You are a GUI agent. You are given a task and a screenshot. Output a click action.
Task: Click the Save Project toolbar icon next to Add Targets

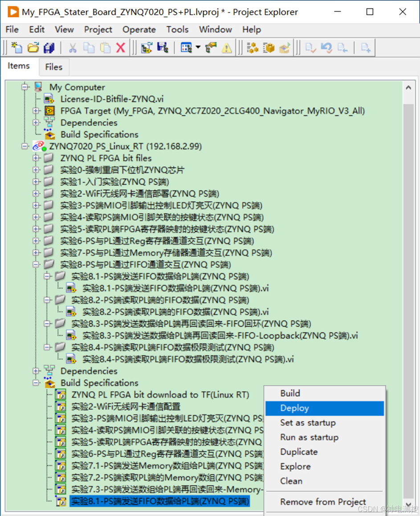[163, 48]
